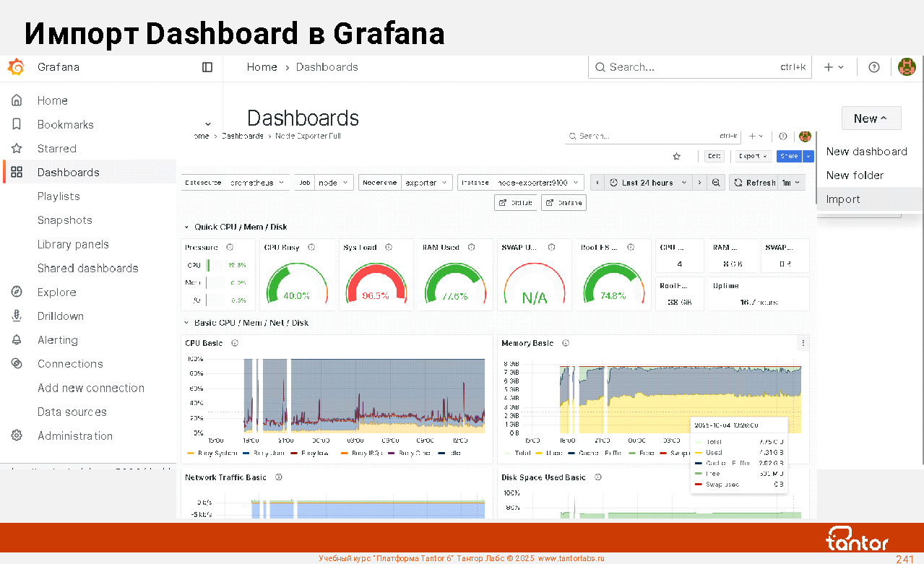Toggle Busy System series in CPU legend
Screen dimensions: 924x564
coord(212,453)
